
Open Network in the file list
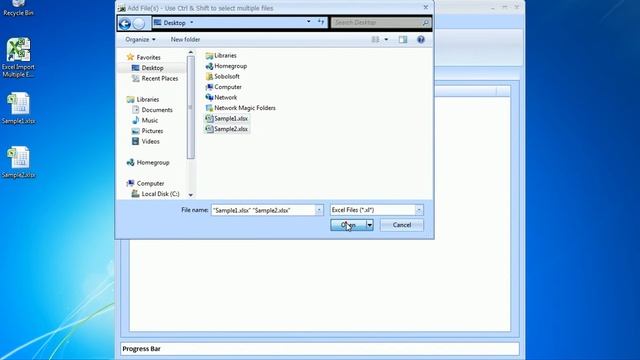point(221,98)
